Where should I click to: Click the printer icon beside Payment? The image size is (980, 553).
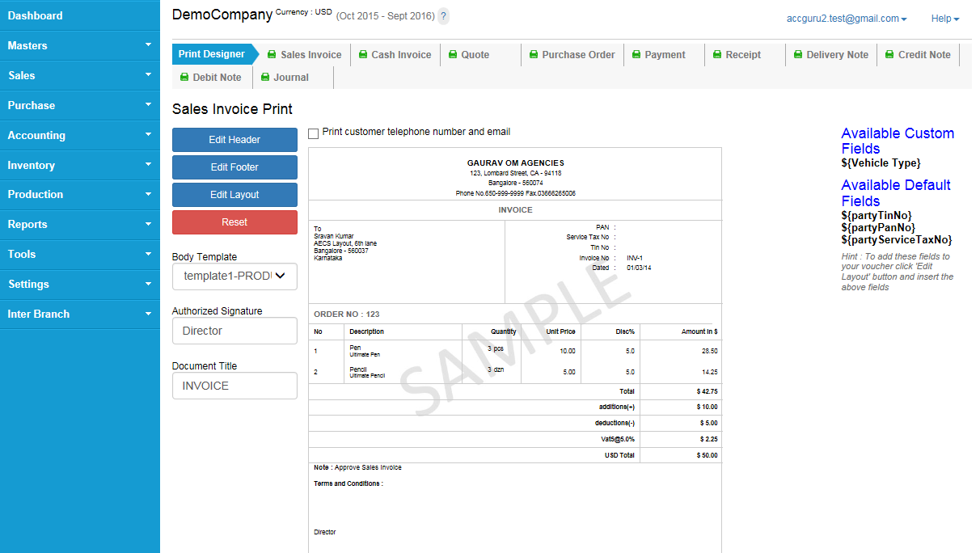pos(636,55)
